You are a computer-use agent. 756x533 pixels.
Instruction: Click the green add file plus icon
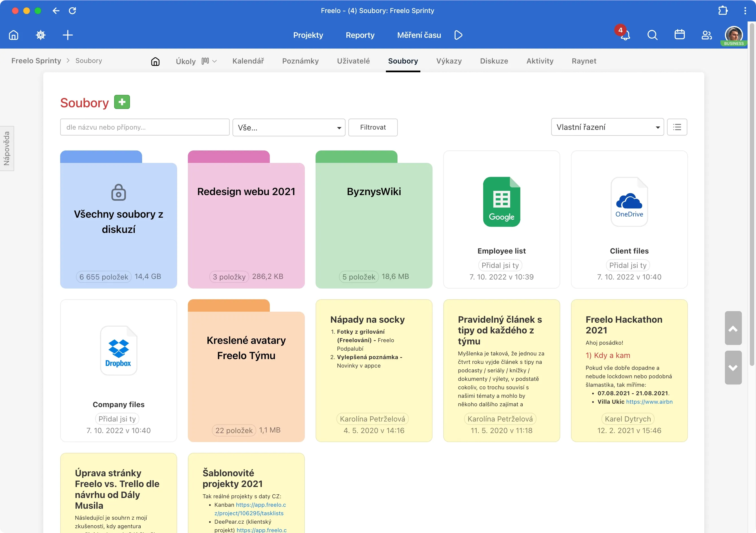tap(122, 102)
